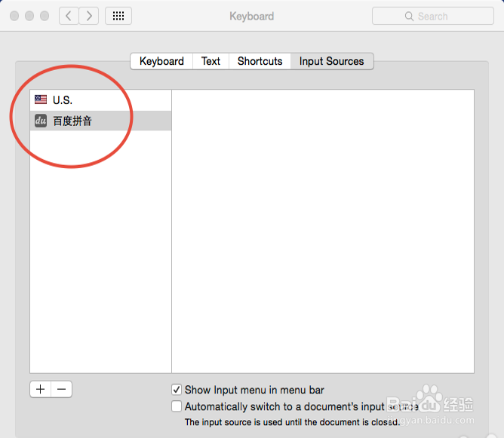Switch to the Keyboard tab
The image size is (504, 438).
point(161,61)
